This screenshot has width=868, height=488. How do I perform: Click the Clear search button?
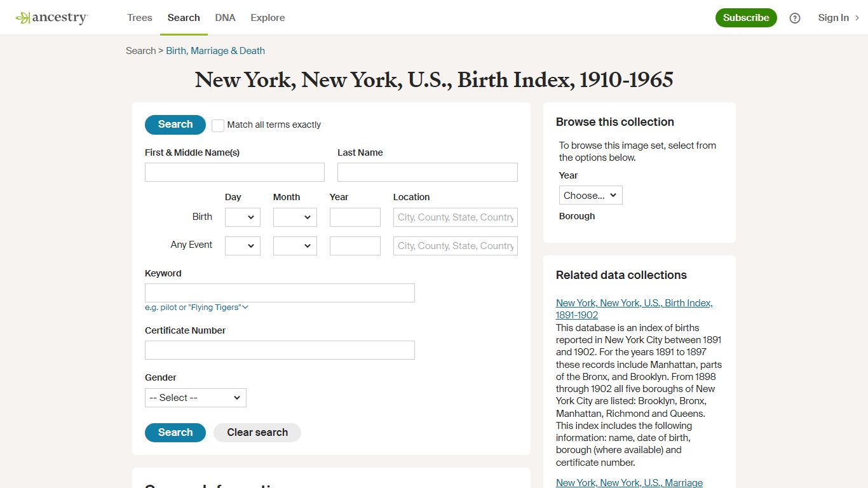coord(257,433)
